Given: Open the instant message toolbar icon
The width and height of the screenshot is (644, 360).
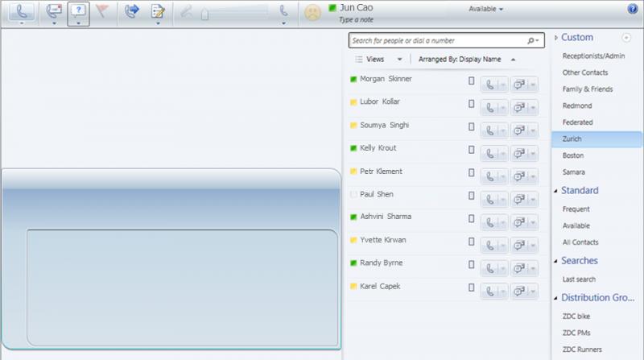Looking at the screenshot, I should coord(54,11).
